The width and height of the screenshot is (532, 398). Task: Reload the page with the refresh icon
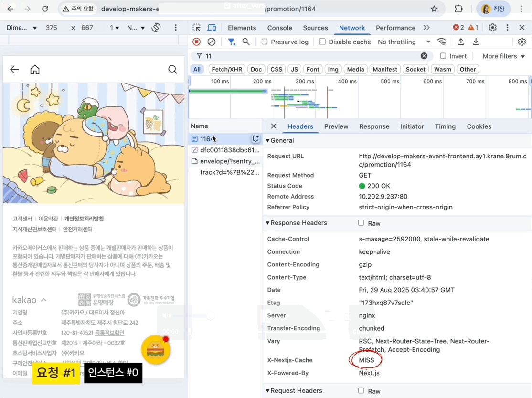[x=45, y=9]
